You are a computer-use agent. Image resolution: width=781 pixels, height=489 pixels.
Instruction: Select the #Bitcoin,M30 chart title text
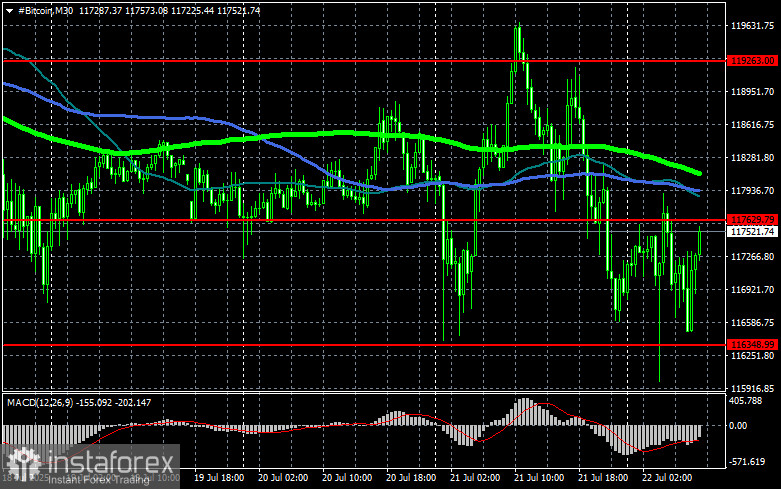(45, 10)
